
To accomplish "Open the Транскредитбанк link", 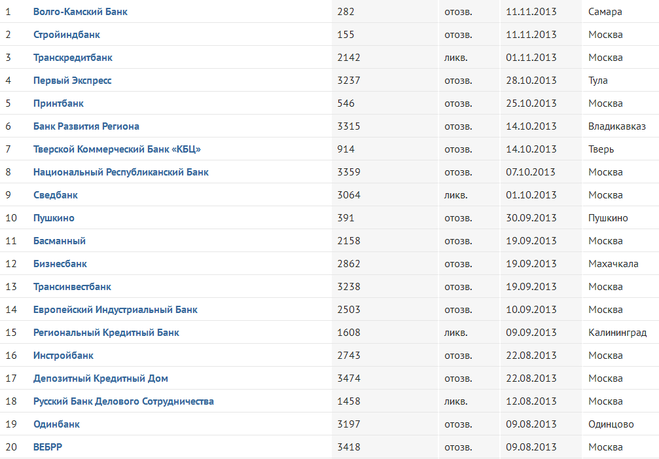I will pyautogui.click(x=73, y=58).
